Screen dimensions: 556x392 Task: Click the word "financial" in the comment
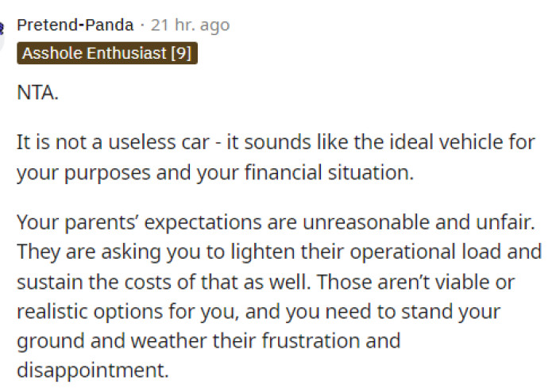click(x=284, y=173)
